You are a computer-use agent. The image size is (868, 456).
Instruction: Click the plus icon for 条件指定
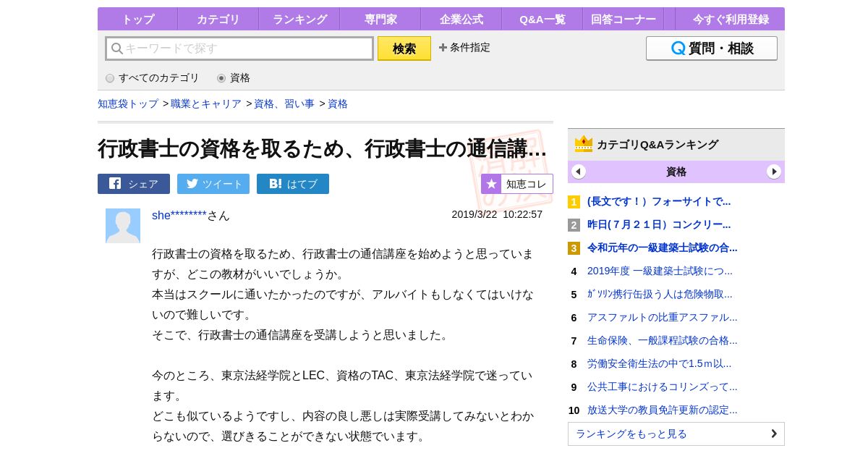443,48
